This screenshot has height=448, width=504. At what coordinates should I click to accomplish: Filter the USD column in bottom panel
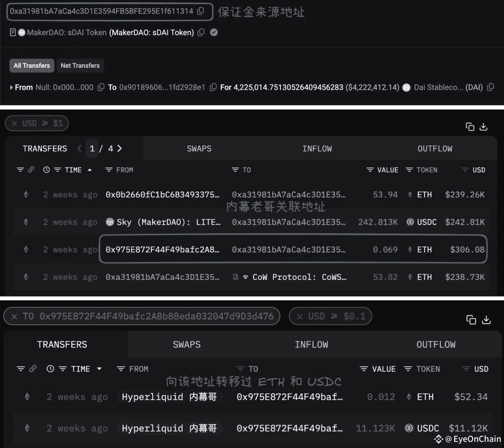[x=466, y=369]
